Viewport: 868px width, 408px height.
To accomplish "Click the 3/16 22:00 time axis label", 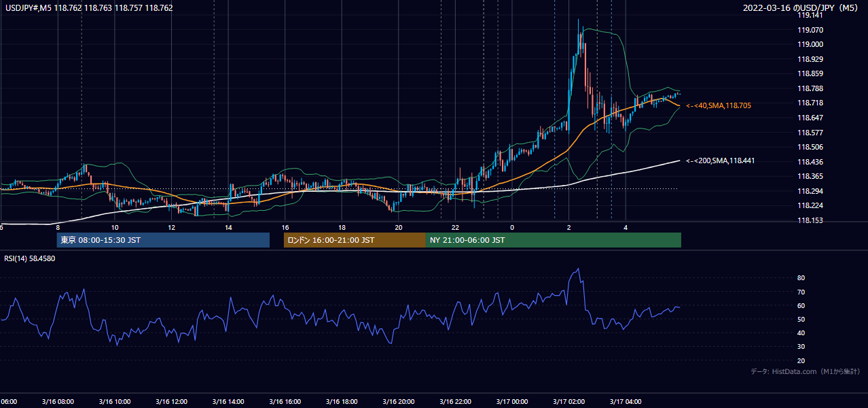I will pyautogui.click(x=455, y=402).
